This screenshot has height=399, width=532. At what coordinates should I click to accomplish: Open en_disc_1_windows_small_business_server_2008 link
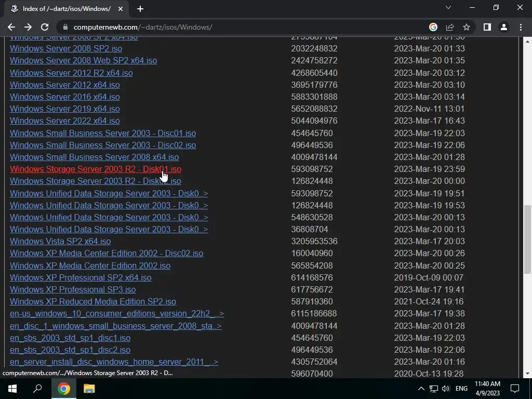point(116,326)
